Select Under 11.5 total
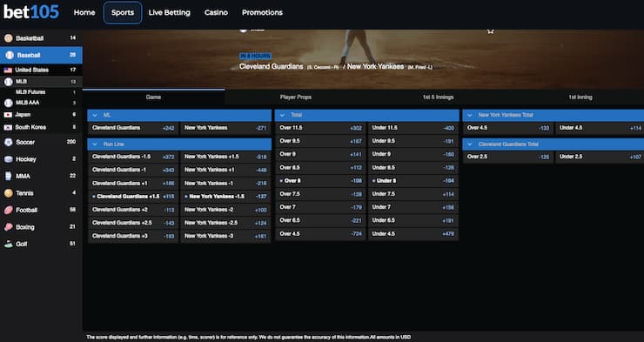The height and width of the screenshot is (342, 644). [413, 128]
